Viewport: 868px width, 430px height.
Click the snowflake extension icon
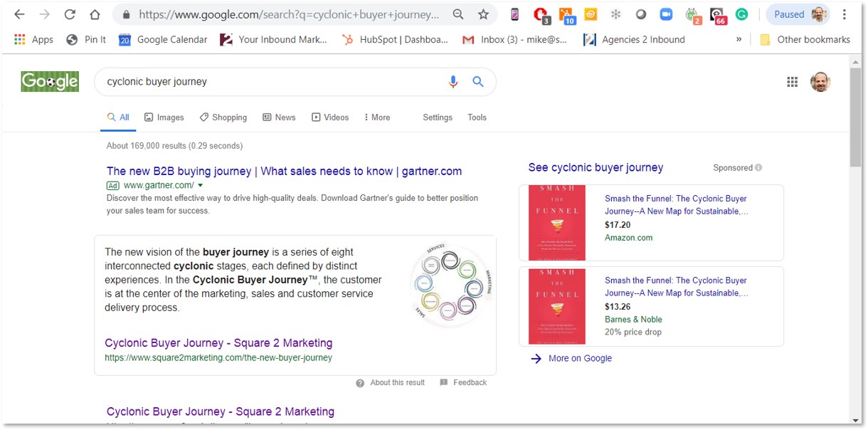616,14
